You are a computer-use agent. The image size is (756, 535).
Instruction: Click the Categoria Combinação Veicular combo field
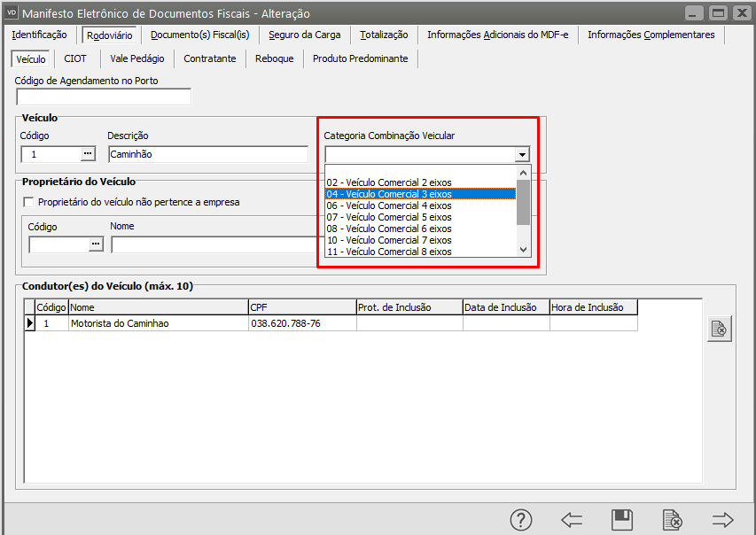420,154
